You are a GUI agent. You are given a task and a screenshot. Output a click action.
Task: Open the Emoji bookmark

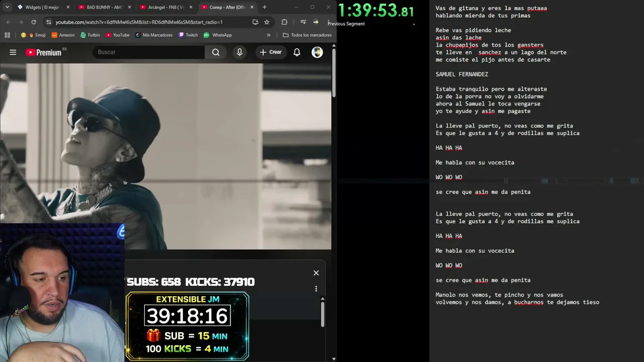coord(33,35)
